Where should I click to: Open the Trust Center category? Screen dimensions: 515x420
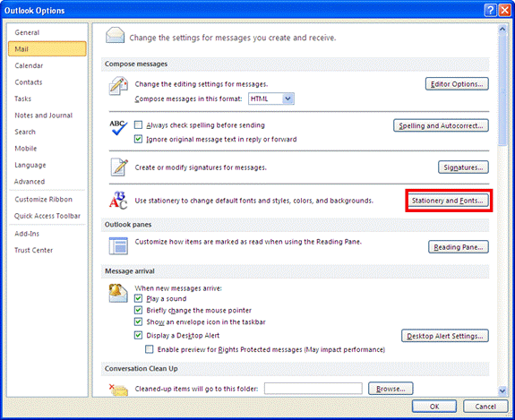(47, 250)
